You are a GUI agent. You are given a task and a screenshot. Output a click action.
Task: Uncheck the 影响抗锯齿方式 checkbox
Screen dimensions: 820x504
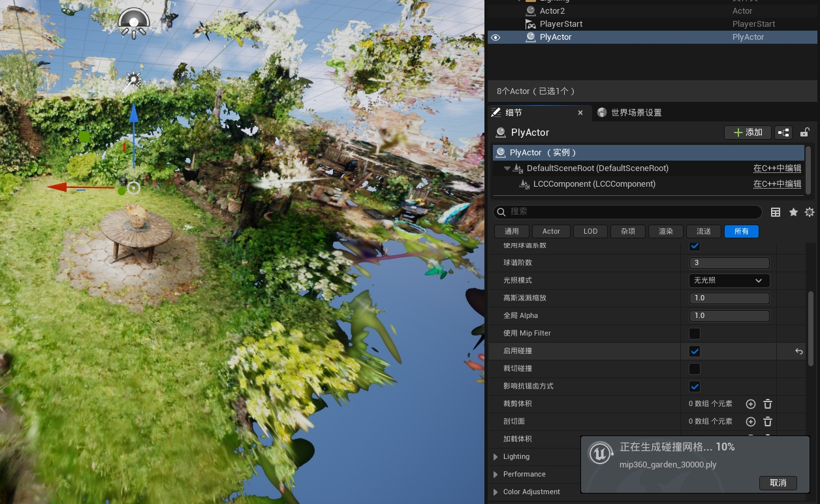pyautogui.click(x=695, y=386)
